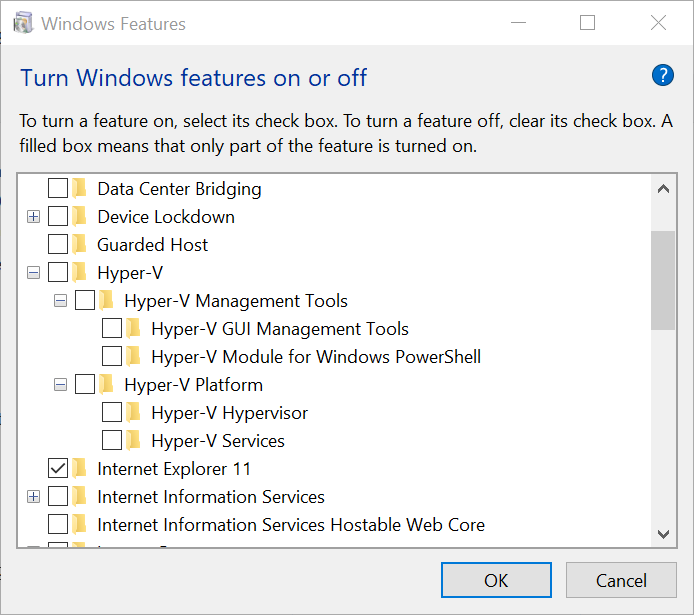Viewport: 694px width, 615px height.
Task: Click the folder icon beside Guarded Host
Action: [80, 244]
